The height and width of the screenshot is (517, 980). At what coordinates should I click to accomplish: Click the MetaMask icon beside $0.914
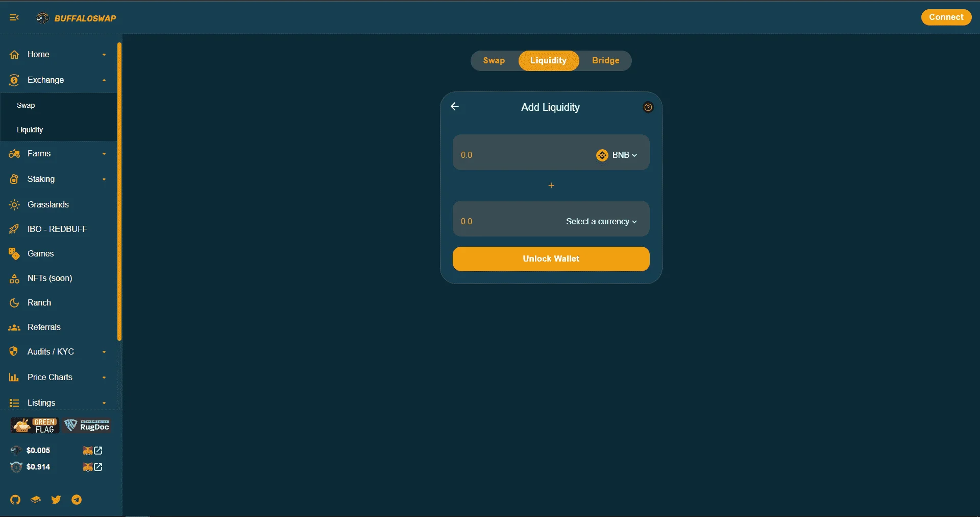[x=88, y=467]
